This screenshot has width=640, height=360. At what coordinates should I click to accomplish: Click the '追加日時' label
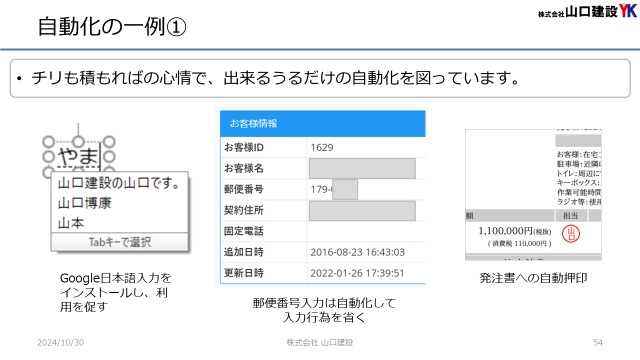coord(244,252)
